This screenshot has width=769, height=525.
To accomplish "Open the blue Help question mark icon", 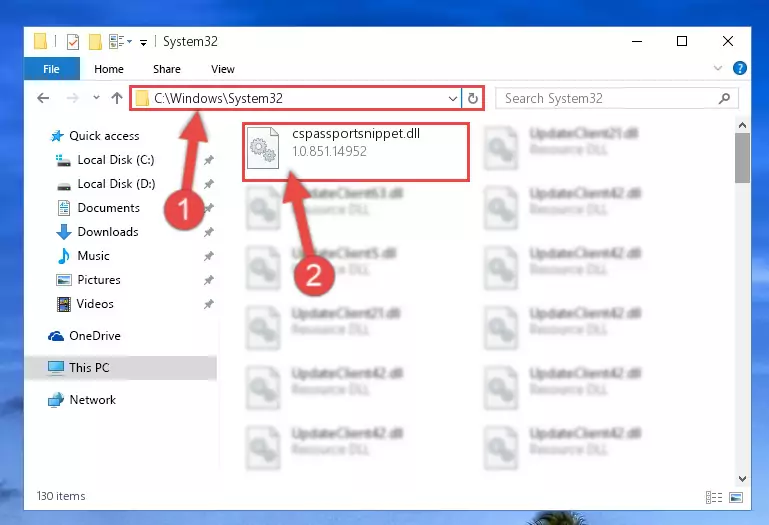I will (740, 68).
